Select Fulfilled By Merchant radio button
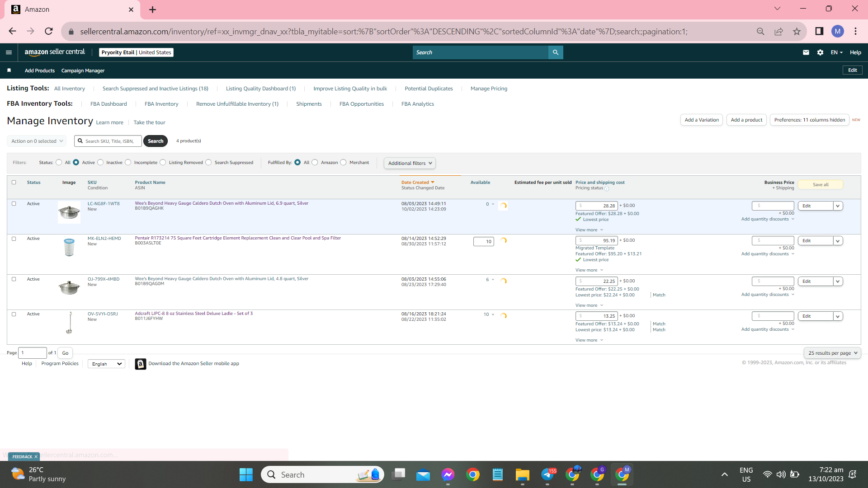This screenshot has height=488, width=868. click(343, 163)
